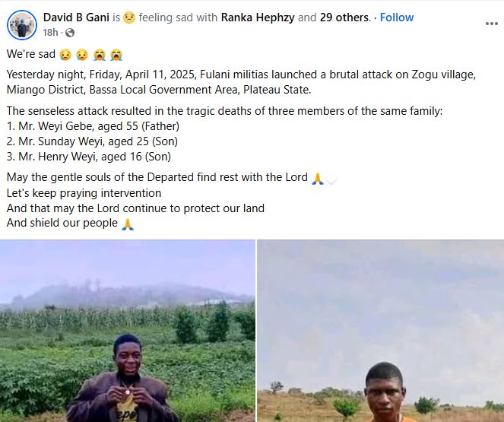
Task: Show the "29 others" tagged people list
Action: pos(344,17)
